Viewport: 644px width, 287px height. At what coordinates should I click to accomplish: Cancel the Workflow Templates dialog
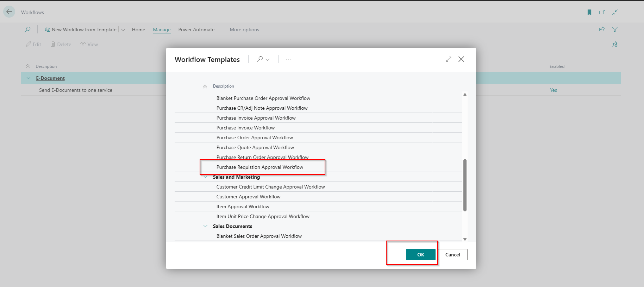click(x=452, y=255)
